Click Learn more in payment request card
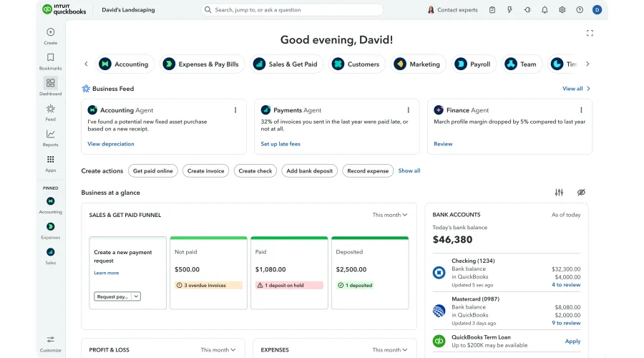 pos(106,273)
